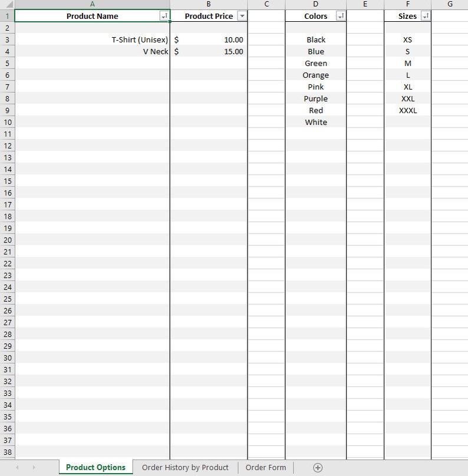
Task: Select column C header
Action: pos(266,4)
